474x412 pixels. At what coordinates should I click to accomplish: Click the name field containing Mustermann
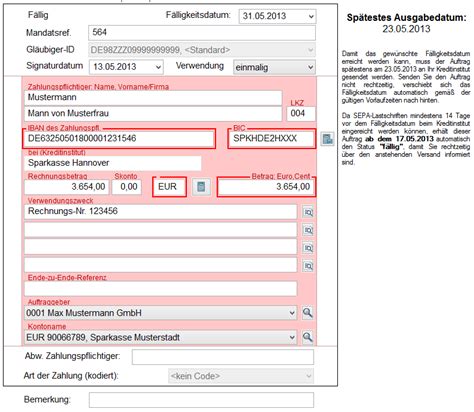153,98
